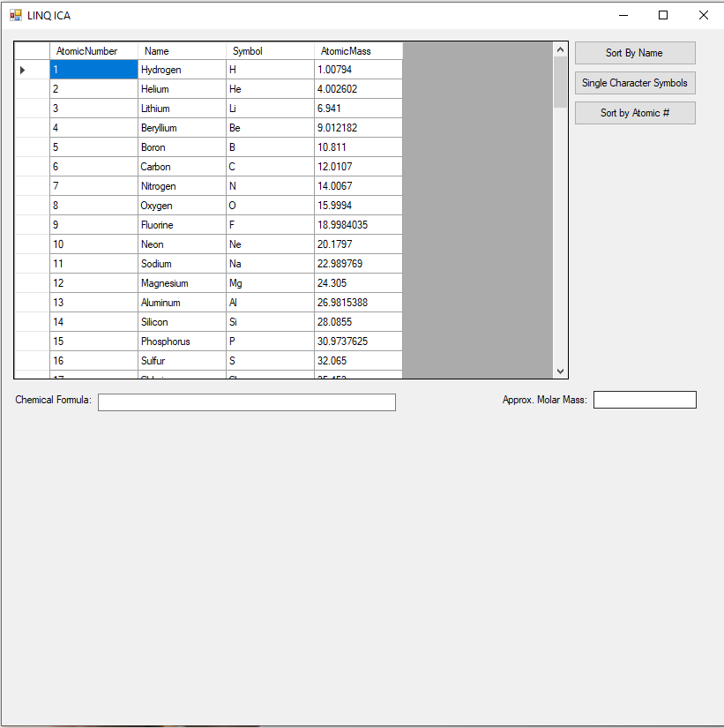The image size is (724, 728).
Task: Click the AtomicMass column header
Action: [x=358, y=51]
